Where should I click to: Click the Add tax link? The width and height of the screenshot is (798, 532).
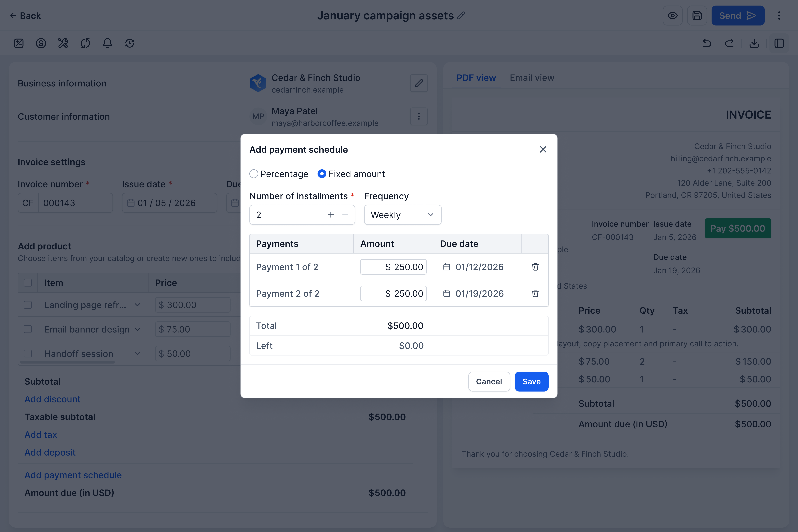pos(41,435)
